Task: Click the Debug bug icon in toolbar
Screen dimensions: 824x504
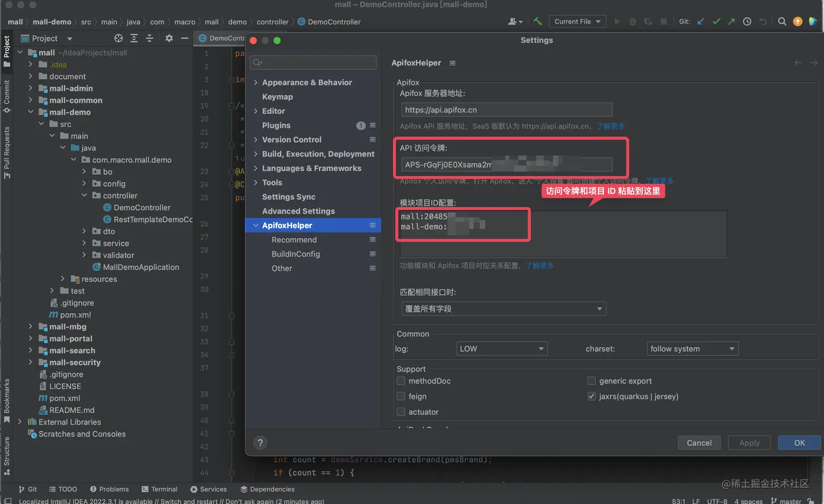Action: (x=633, y=22)
